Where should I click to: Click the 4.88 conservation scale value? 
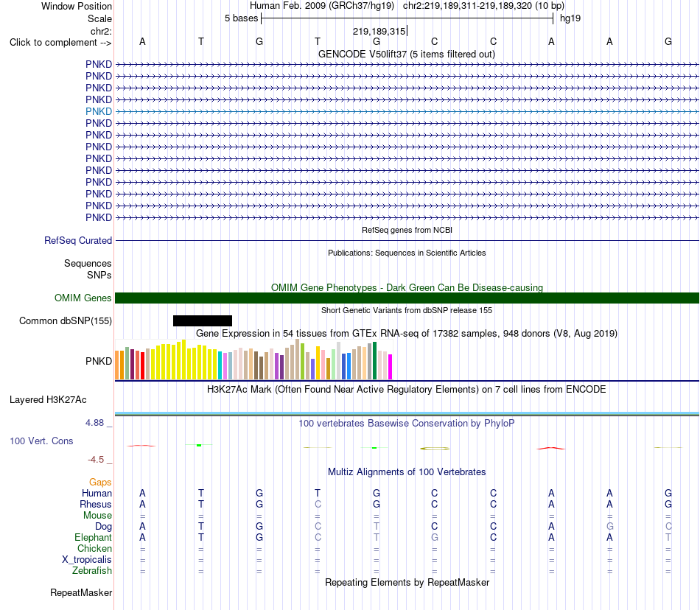point(94,423)
